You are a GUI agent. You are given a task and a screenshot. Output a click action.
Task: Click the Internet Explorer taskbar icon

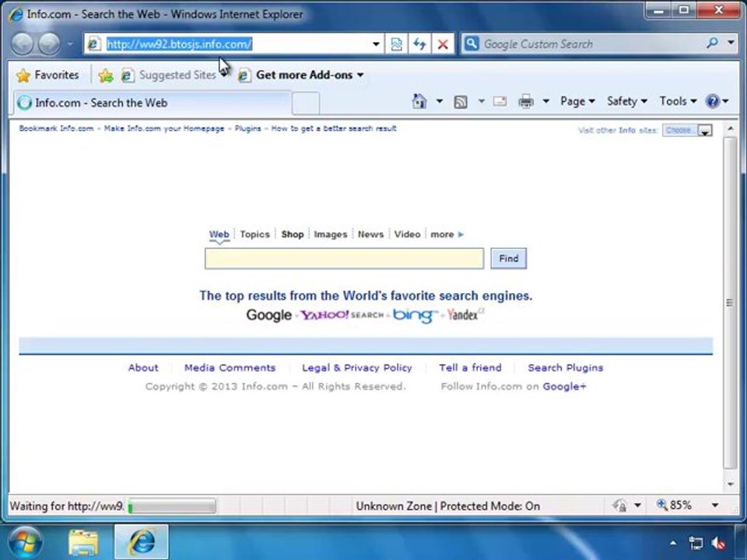(142, 542)
